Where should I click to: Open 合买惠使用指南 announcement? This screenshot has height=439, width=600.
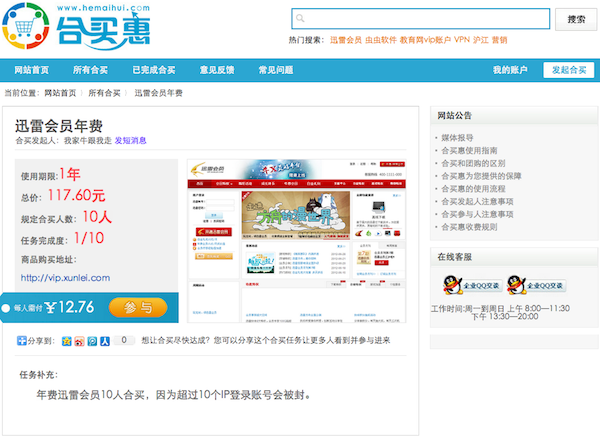coord(469,150)
